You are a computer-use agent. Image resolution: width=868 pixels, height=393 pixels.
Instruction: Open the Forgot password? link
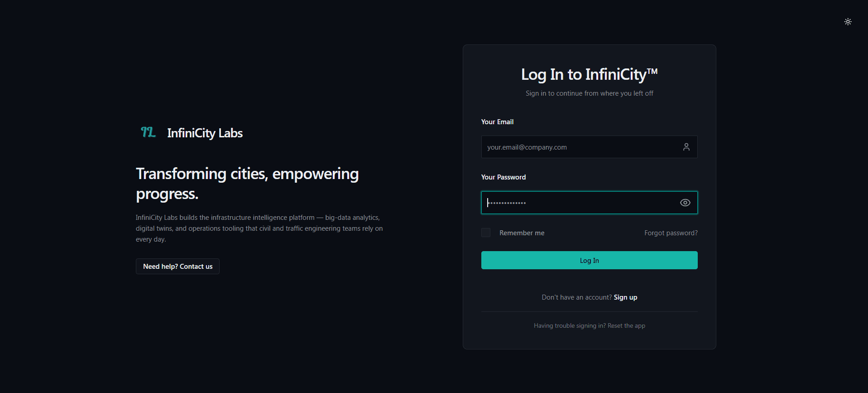tap(671, 233)
